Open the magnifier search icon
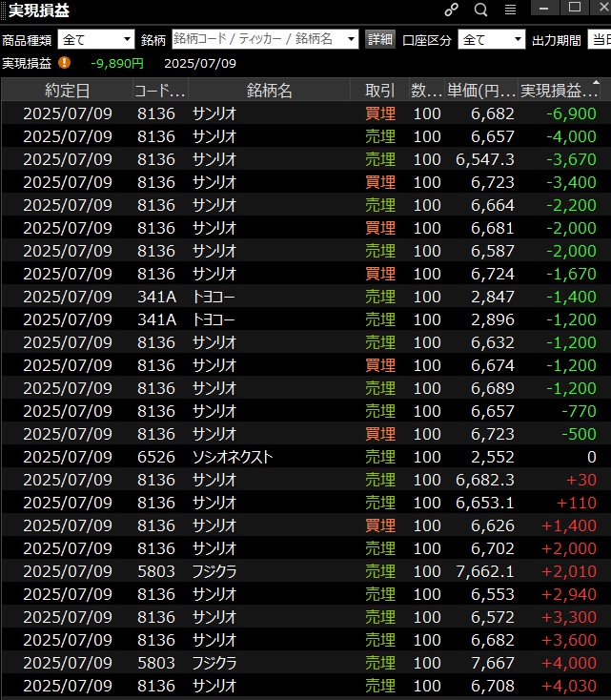The image size is (611, 700). click(x=480, y=10)
